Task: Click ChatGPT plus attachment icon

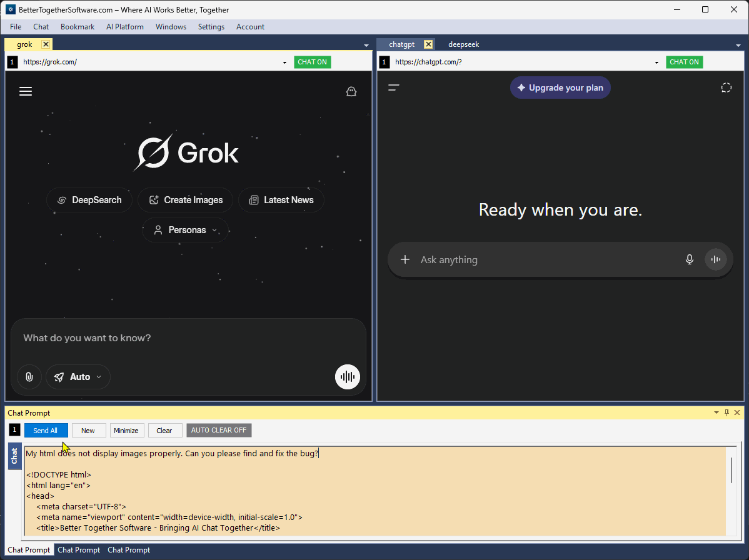Action: tap(405, 259)
